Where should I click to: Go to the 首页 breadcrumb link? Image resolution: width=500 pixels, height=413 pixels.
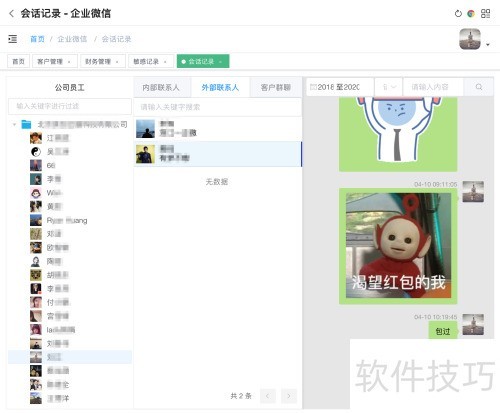pyautogui.click(x=37, y=39)
